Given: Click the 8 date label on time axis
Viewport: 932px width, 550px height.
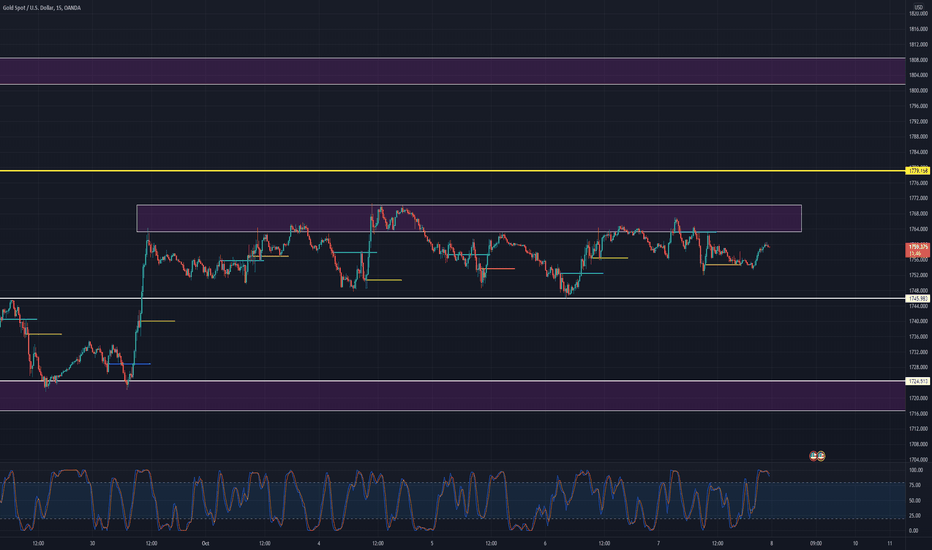Looking at the screenshot, I should (x=772, y=543).
